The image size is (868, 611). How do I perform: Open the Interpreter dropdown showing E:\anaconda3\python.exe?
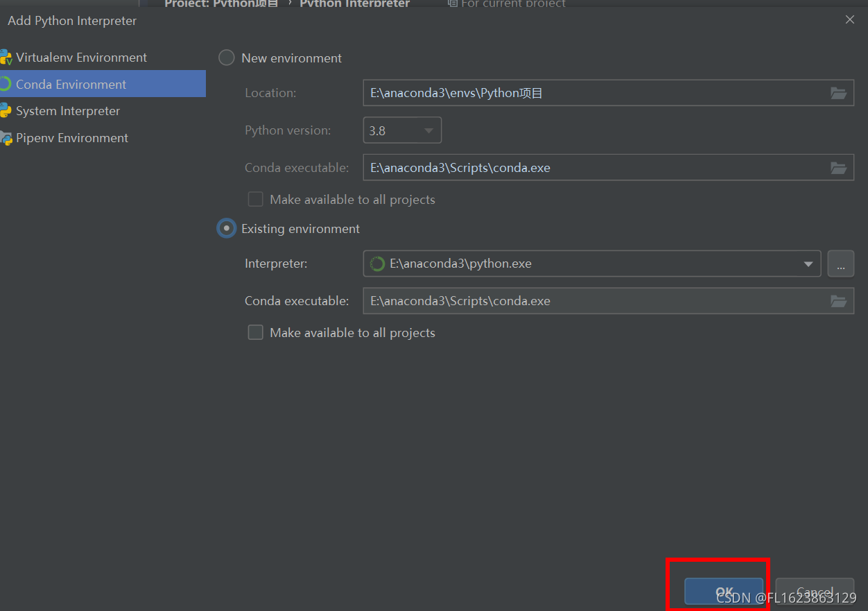[592, 264]
